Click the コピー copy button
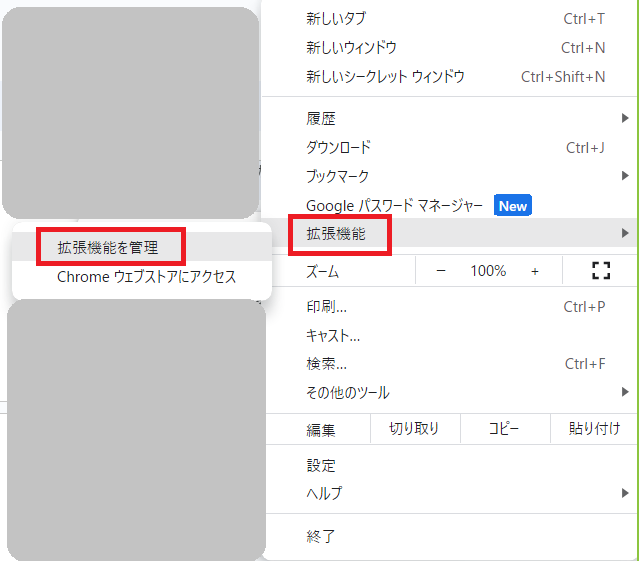 point(505,429)
